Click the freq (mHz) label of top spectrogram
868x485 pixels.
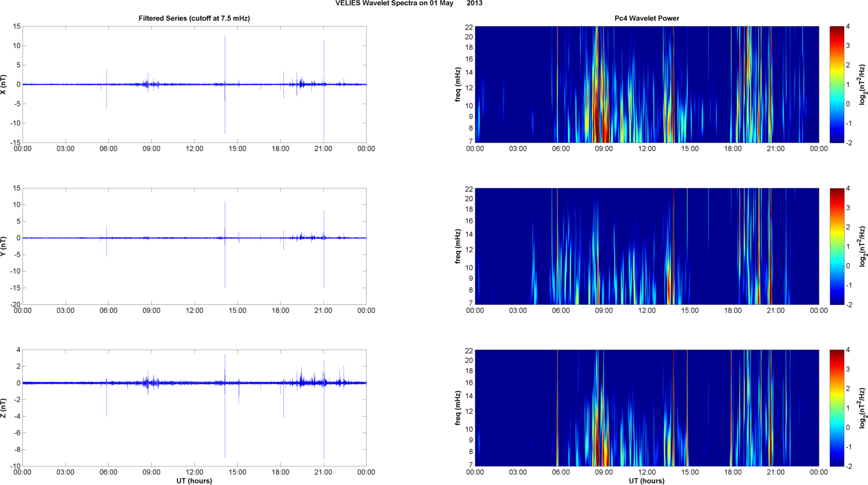458,84
